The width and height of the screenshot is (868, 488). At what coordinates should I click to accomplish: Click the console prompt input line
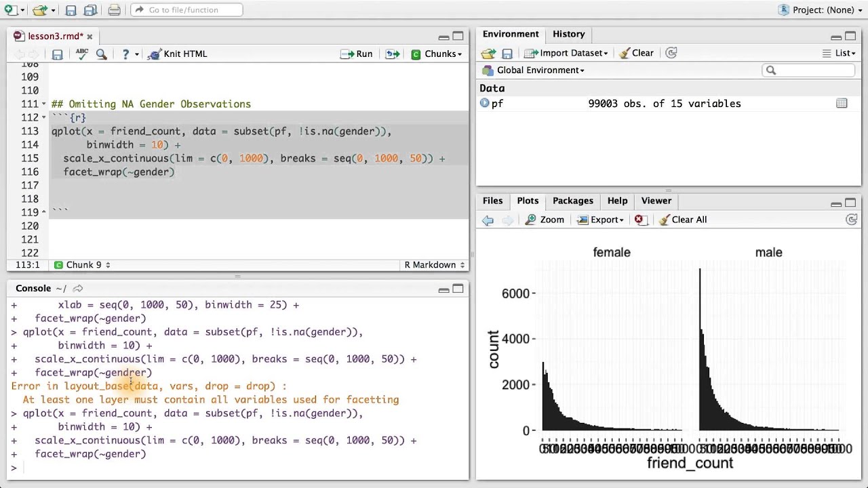237,468
